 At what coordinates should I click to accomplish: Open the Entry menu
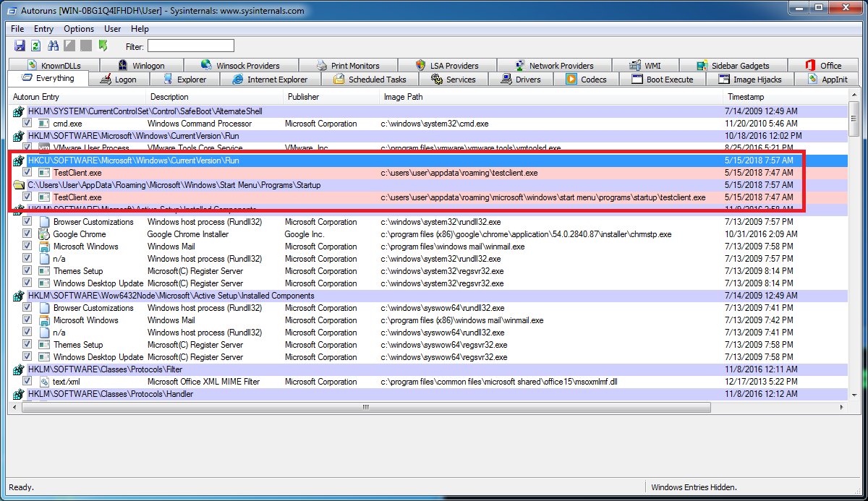click(x=43, y=29)
